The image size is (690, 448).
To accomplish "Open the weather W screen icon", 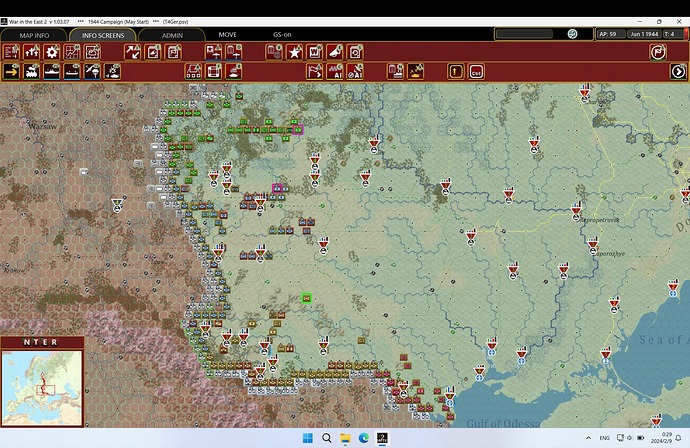I will (x=314, y=52).
